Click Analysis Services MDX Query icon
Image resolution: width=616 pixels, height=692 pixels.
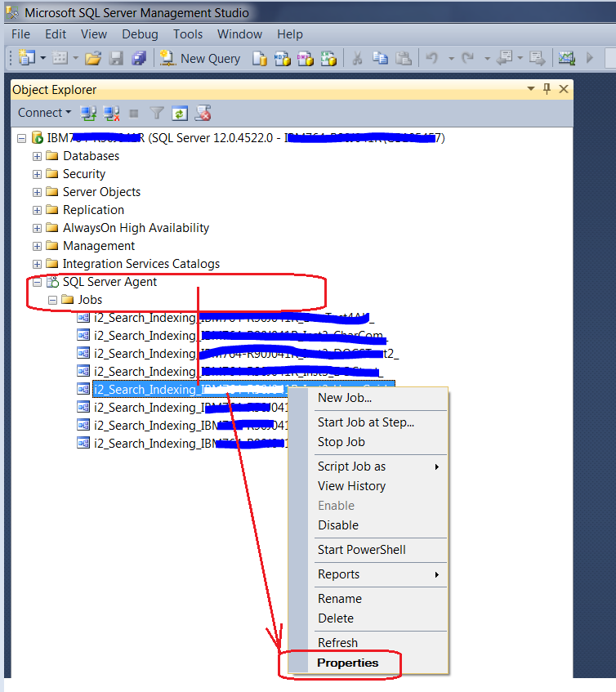click(283, 58)
